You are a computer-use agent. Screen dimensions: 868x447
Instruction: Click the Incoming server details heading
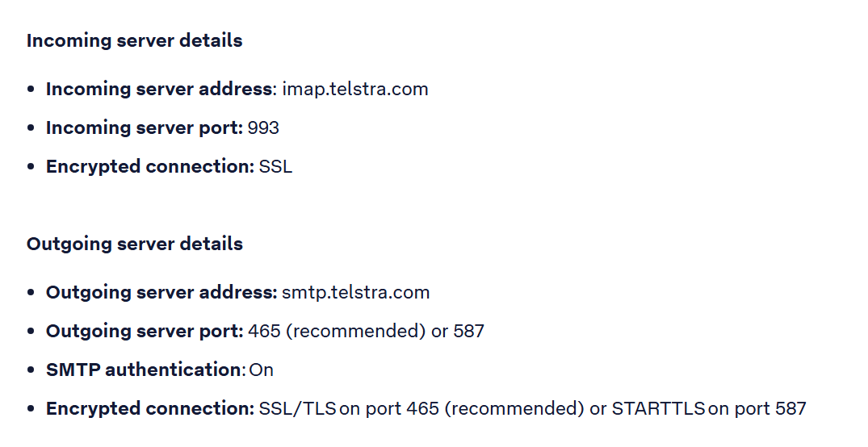tap(135, 41)
